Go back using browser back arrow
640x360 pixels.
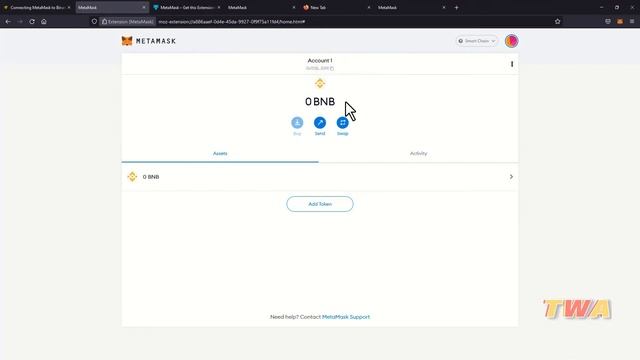8,21
